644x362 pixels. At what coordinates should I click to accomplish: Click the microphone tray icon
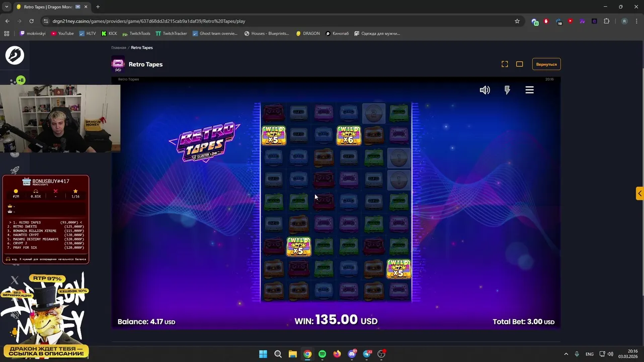577,354
